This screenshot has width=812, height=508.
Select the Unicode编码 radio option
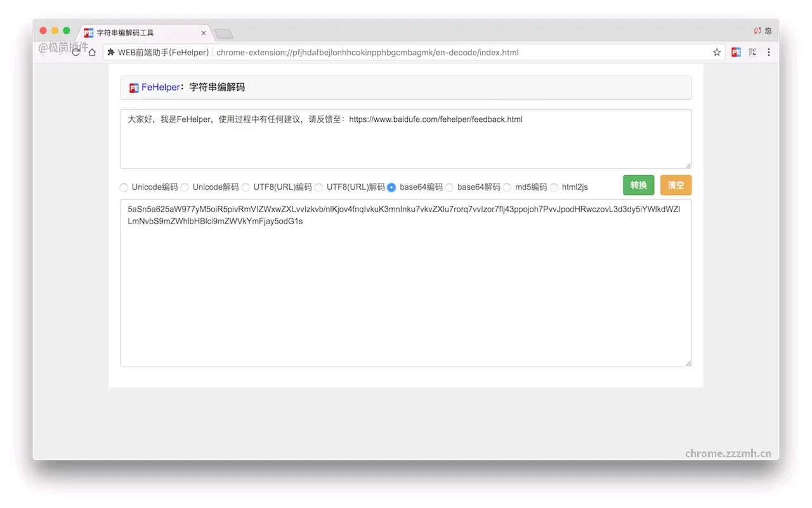pyautogui.click(x=124, y=187)
